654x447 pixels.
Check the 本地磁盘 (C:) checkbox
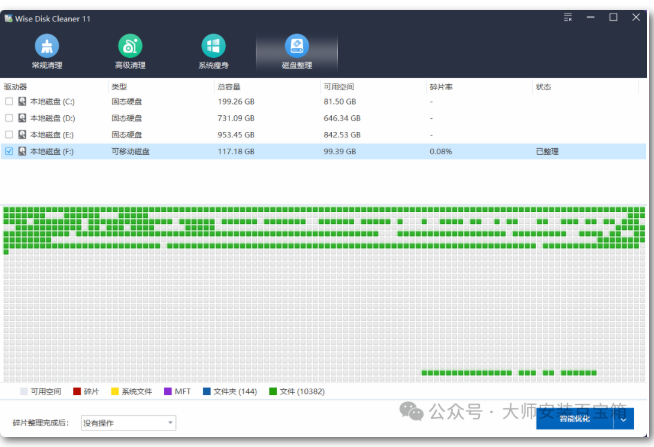tap(9, 102)
